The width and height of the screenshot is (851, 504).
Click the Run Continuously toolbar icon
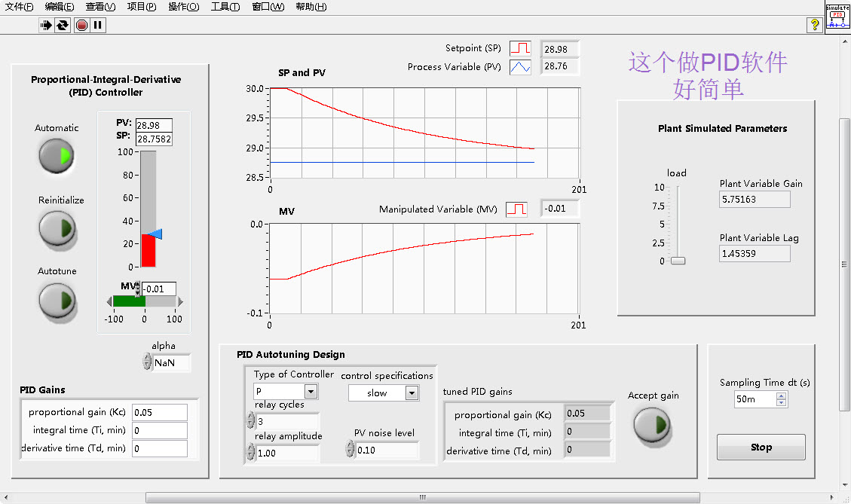pos(63,25)
